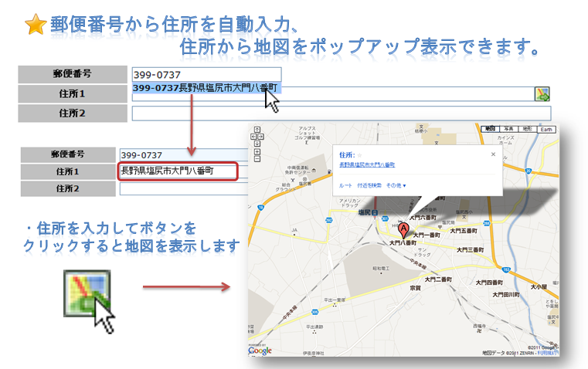
Task: Click the 大門三番町 label on the map
Action: click(470, 249)
